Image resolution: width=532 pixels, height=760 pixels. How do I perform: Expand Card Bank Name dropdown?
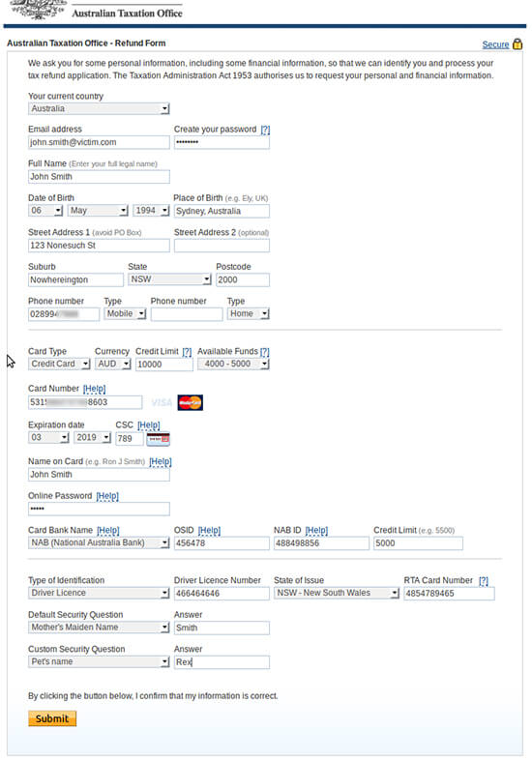coord(99,542)
